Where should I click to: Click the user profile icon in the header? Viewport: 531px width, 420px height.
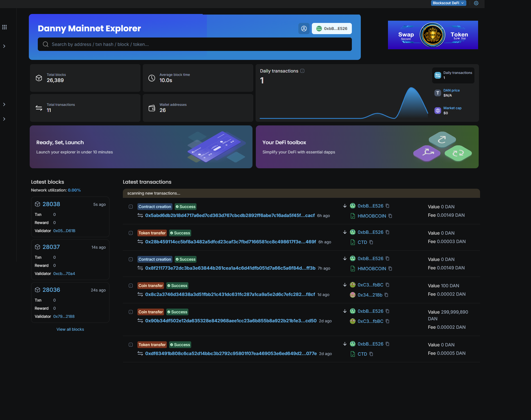(x=304, y=29)
